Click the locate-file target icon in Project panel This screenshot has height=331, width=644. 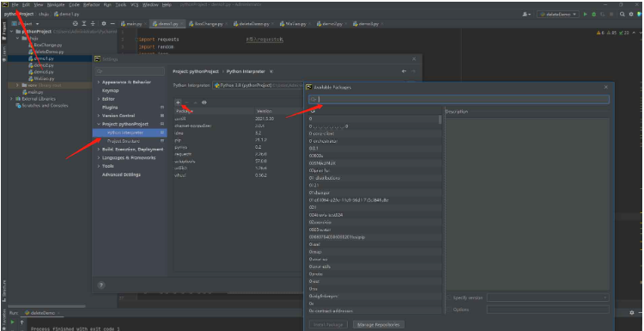click(x=76, y=24)
